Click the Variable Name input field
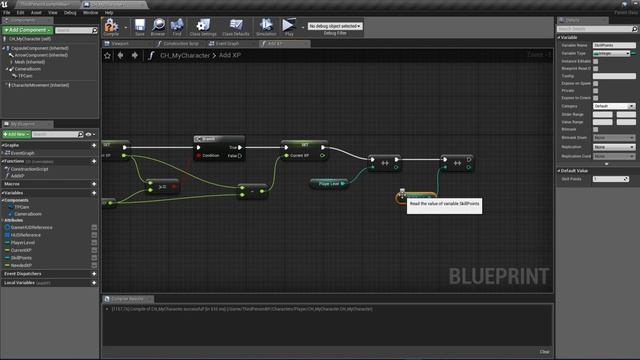Viewport: 640px width, 360px height. (614, 45)
